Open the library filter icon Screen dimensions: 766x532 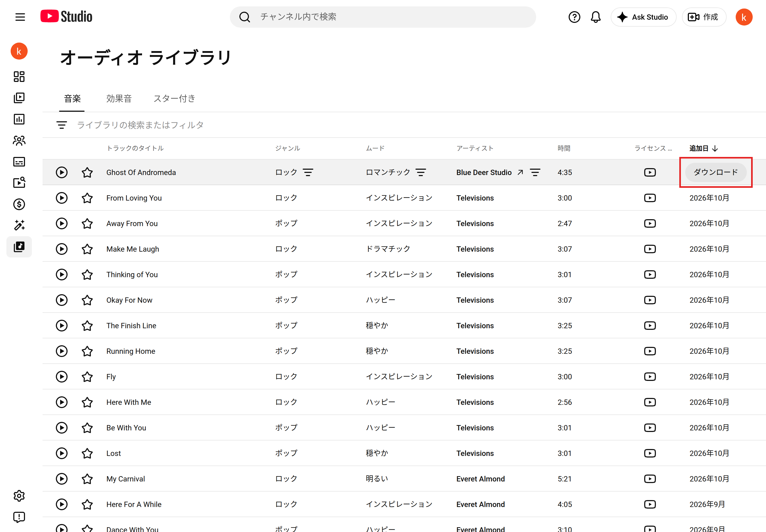pyautogui.click(x=61, y=125)
